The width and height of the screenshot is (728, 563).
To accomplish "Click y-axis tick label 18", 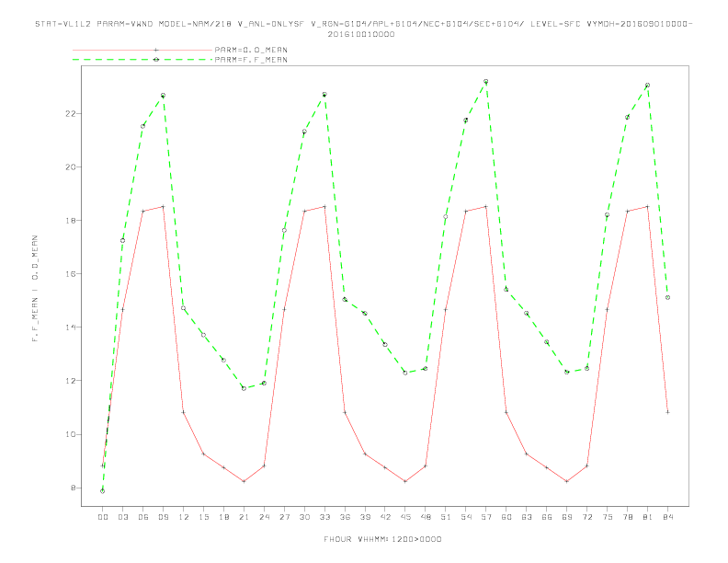I will 71,221.
